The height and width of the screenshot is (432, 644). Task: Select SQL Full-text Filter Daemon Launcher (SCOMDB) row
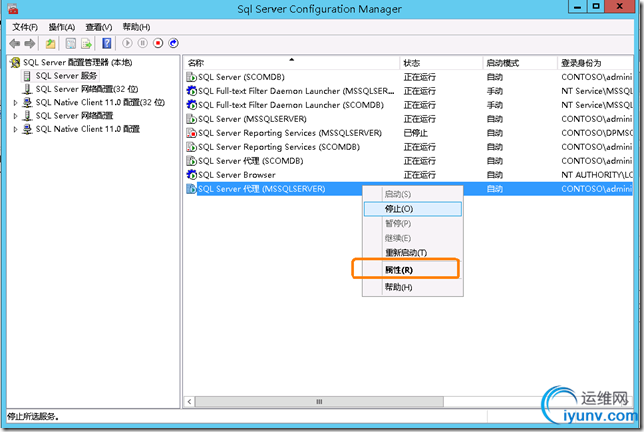(291, 105)
